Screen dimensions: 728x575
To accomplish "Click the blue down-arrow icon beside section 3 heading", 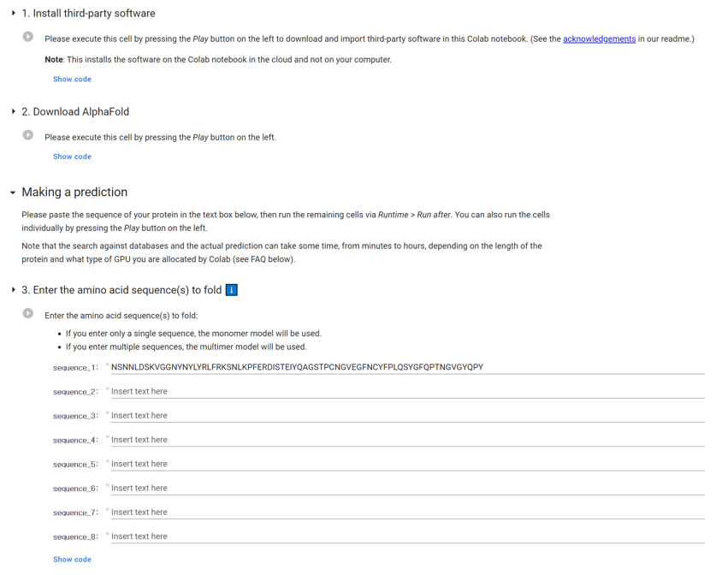I will click(231, 290).
